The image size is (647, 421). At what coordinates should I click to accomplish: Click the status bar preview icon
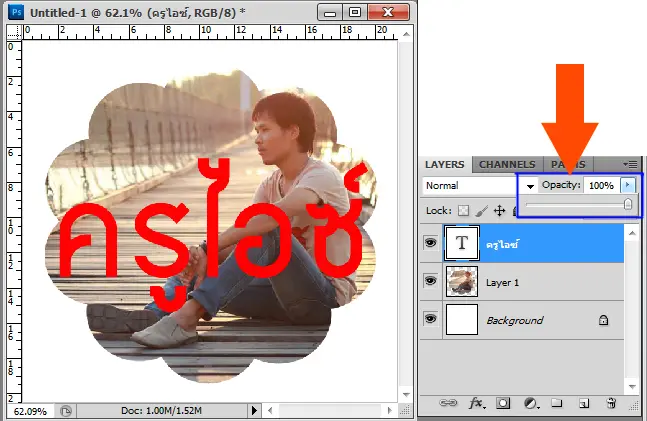(66, 411)
